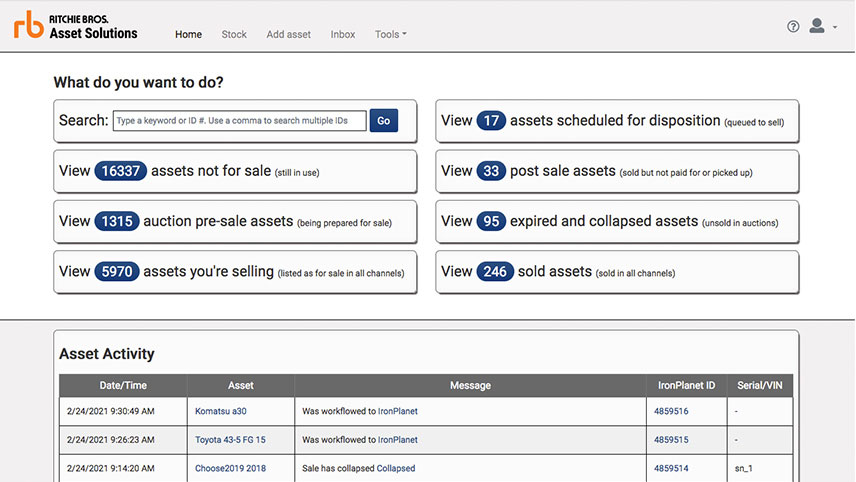View 95 expired and collapsed assets
Image resolution: width=856 pixels, height=482 pixels.
(x=617, y=222)
